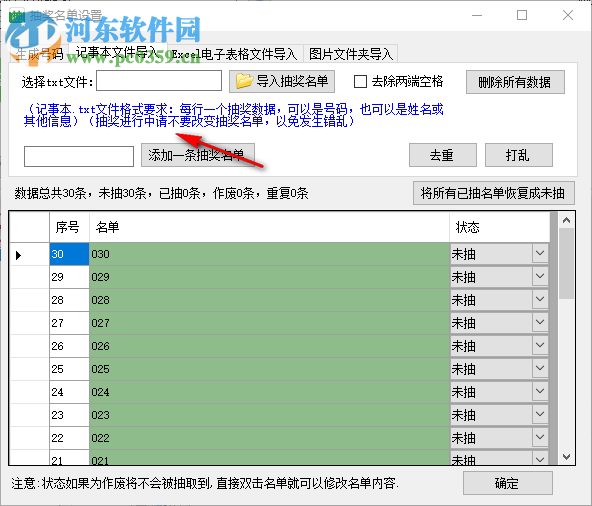This screenshot has height=506, width=592.
Task: Close the 抽奖名单设置 window
Action: point(567,15)
